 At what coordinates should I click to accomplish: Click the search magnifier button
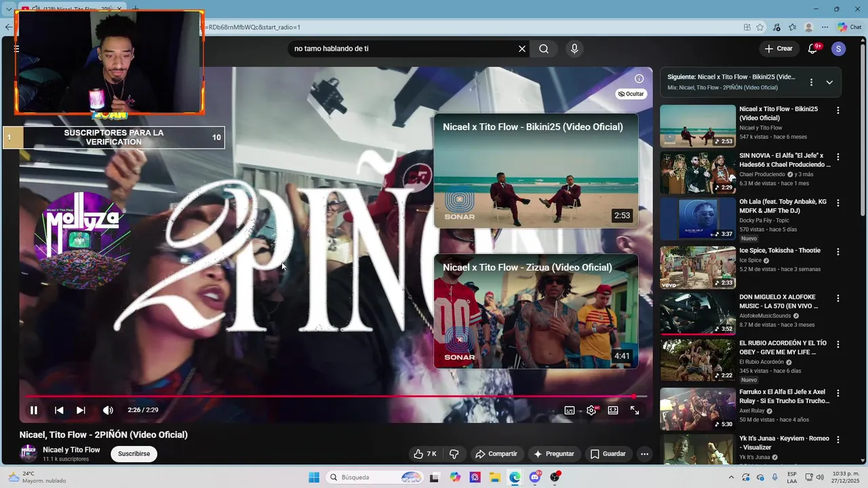[544, 49]
